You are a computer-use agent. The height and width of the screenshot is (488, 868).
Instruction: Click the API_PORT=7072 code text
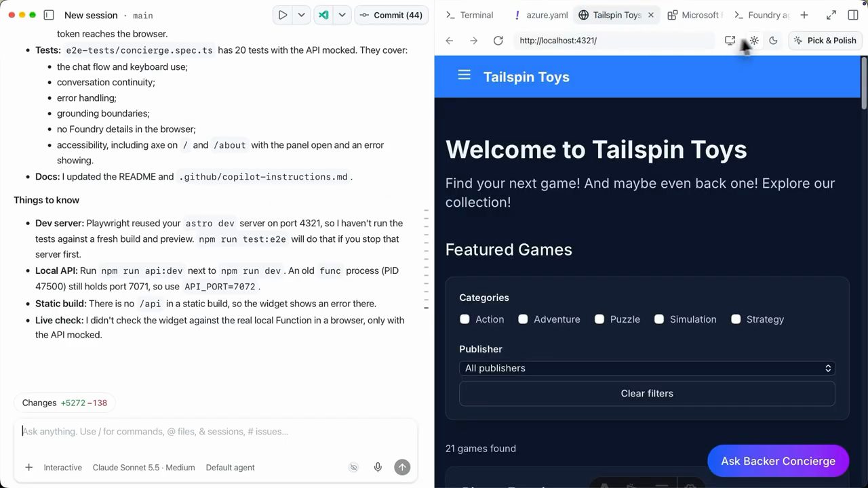(220, 287)
